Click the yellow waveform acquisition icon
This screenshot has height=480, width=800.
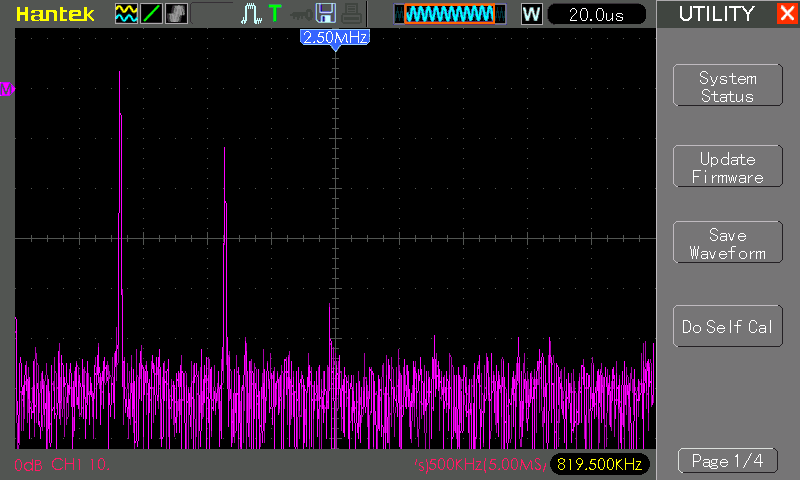coord(126,14)
